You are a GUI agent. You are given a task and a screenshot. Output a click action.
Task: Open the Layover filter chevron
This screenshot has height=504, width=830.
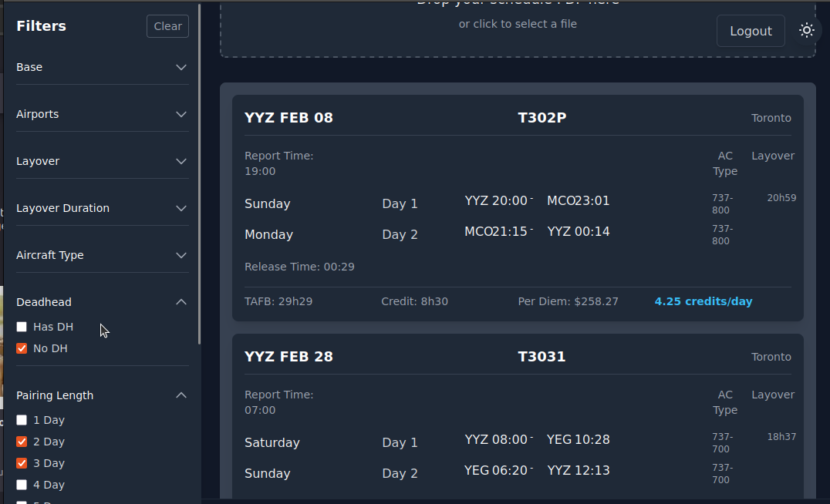[x=181, y=161]
